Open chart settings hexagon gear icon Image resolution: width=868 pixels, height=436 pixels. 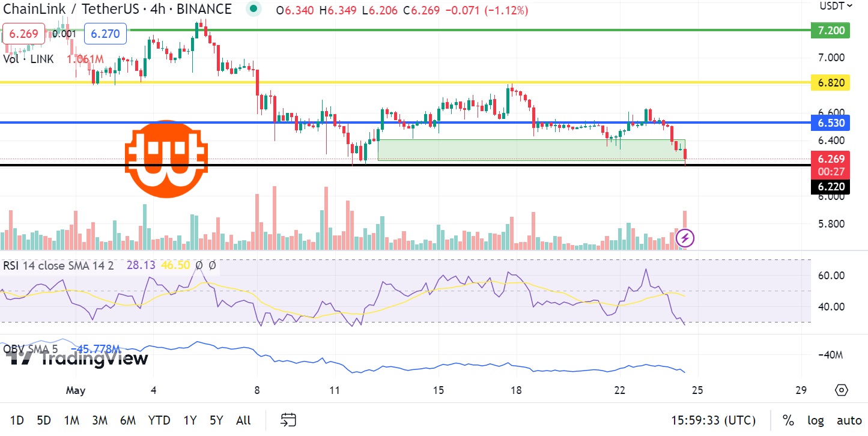click(841, 390)
